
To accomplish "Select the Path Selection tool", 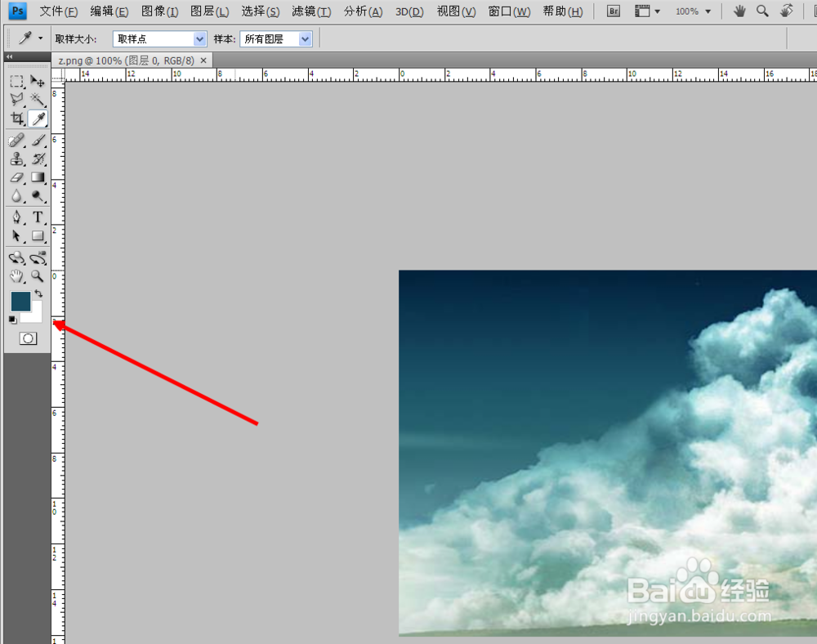I will tap(16, 236).
